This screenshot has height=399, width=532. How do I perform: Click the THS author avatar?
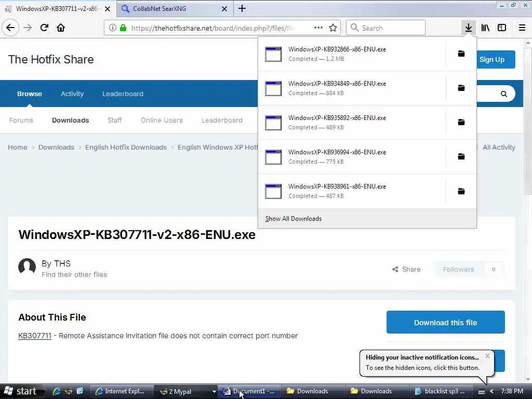(x=27, y=267)
